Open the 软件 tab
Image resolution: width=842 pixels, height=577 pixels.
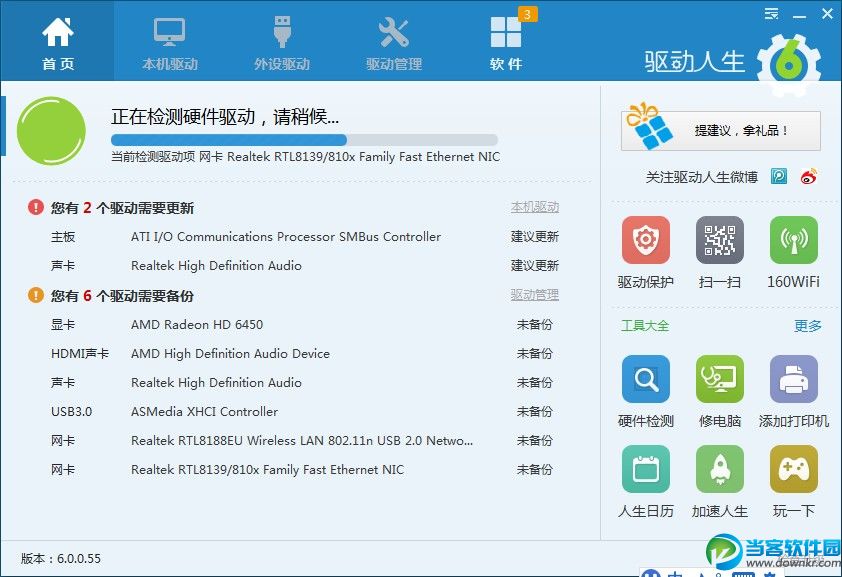pyautogui.click(x=505, y=41)
